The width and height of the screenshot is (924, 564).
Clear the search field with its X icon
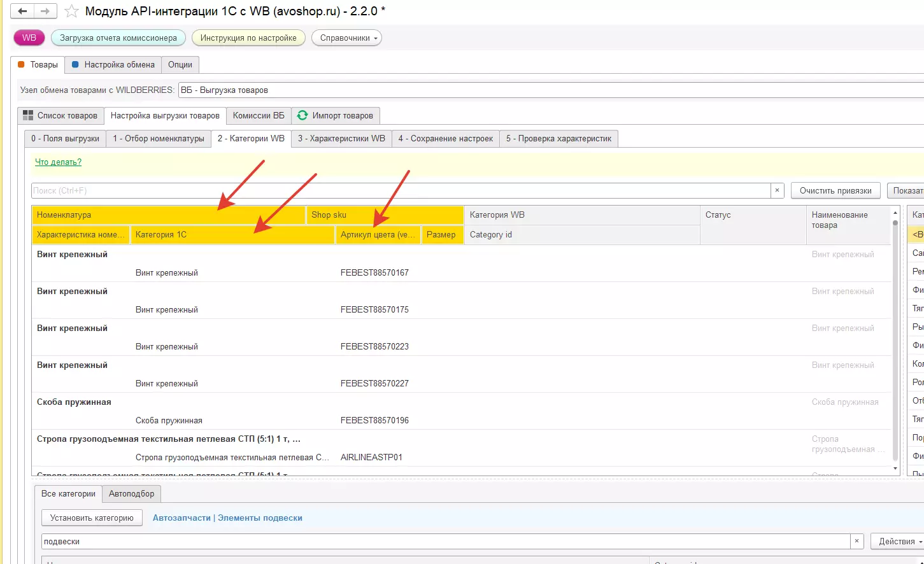(x=777, y=190)
